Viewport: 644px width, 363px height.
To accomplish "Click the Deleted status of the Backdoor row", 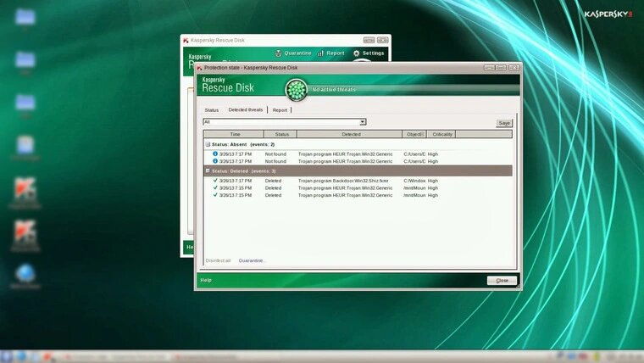I will (273, 181).
